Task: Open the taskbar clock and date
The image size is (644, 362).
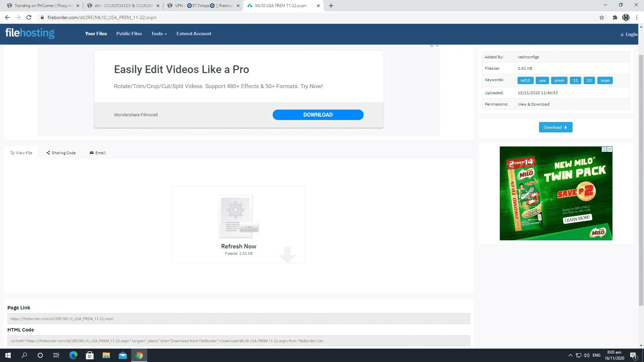Action: pyautogui.click(x=614, y=355)
